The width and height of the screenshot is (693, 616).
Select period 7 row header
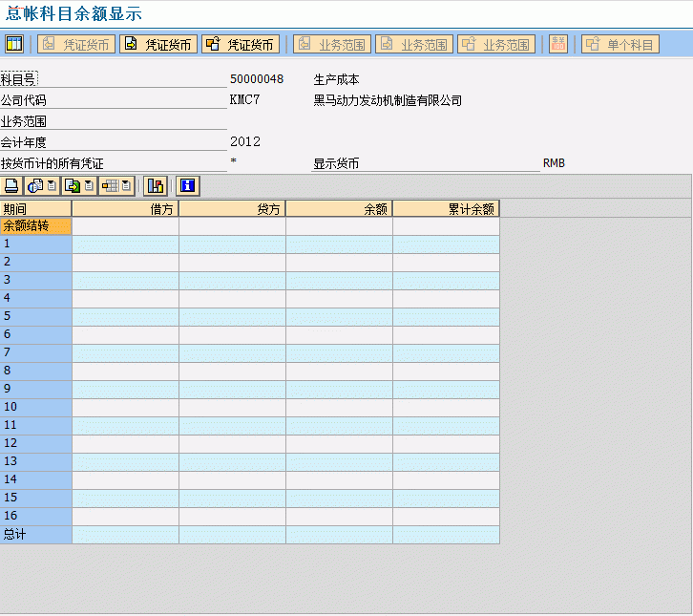click(x=35, y=352)
